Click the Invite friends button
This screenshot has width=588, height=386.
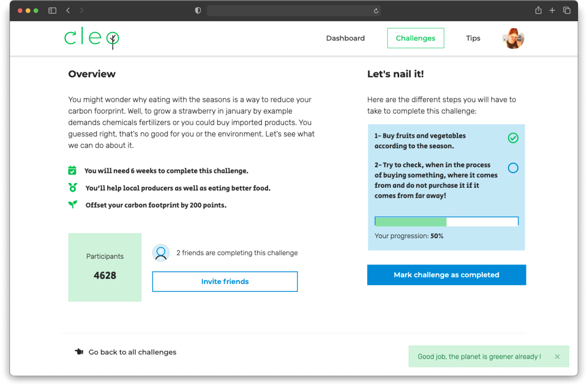coord(225,281)
